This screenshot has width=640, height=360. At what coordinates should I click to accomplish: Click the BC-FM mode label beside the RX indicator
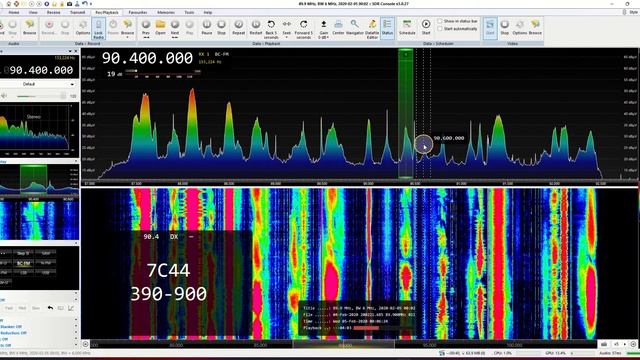(x=221, y=54)
